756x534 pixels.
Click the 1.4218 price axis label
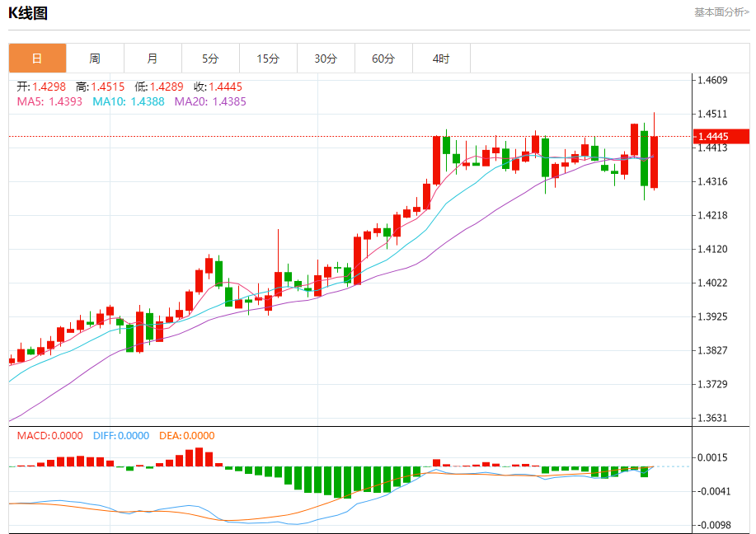coord(712,215)
